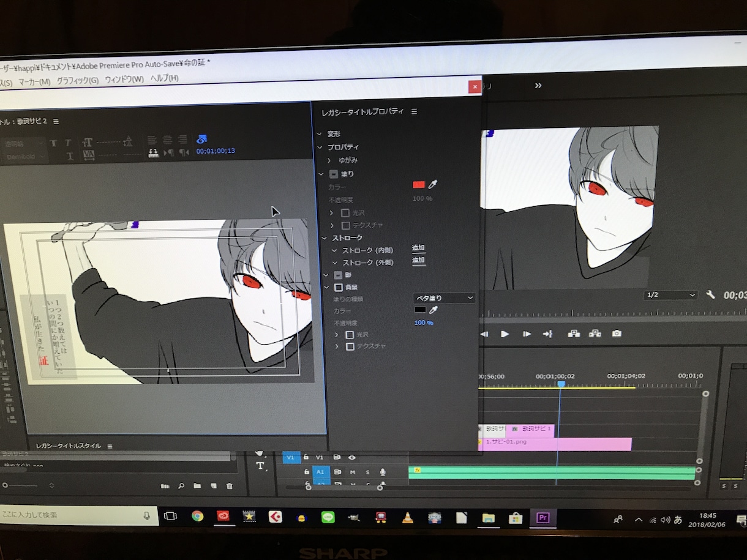The width and height of the screenshot is (747, 560).
Task: Open program monitor wrench settings
Action: click(x=710, y=295)
